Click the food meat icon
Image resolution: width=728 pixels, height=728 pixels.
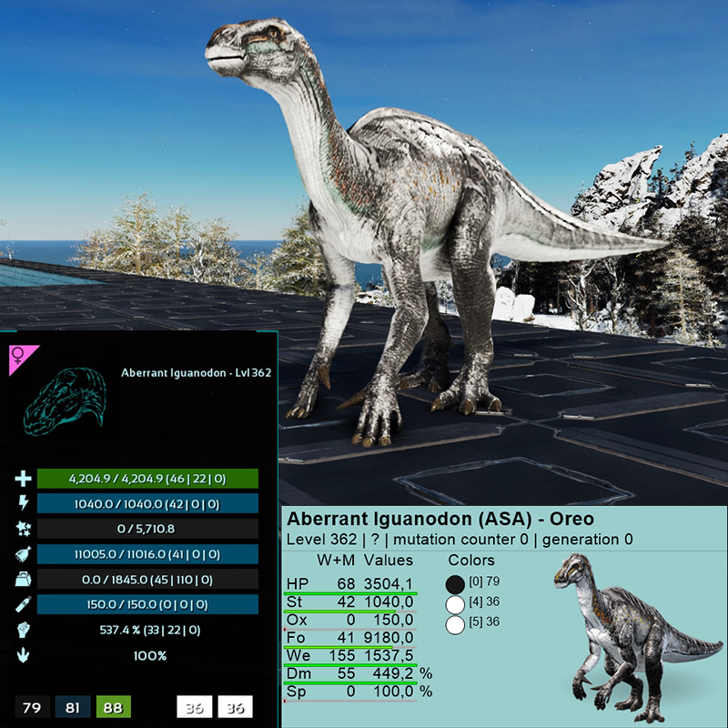point(24,554)
